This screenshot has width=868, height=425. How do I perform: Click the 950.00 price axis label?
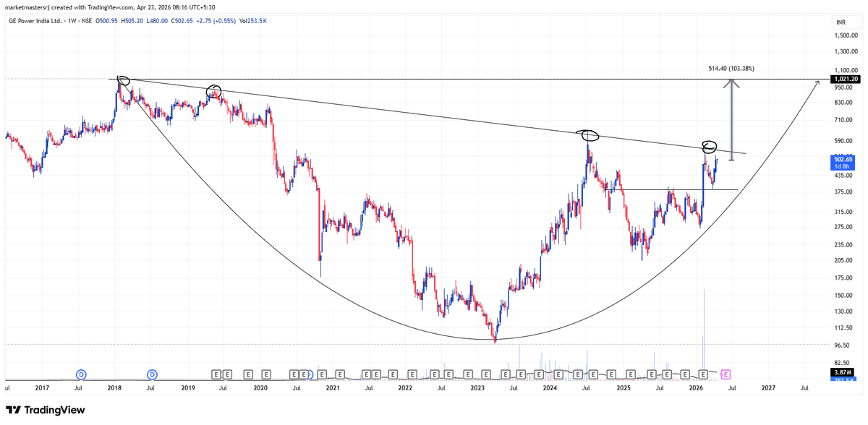tap(843, 87)
